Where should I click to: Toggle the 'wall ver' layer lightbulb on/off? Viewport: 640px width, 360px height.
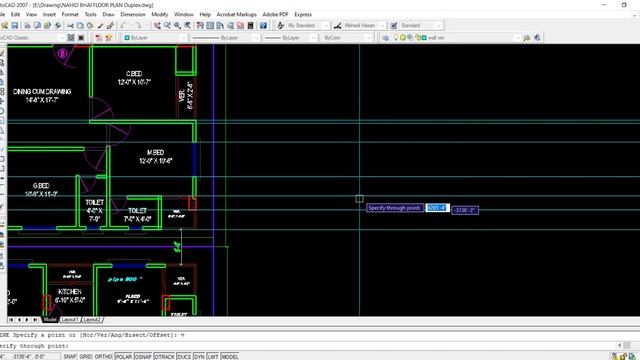pos(395,38)
